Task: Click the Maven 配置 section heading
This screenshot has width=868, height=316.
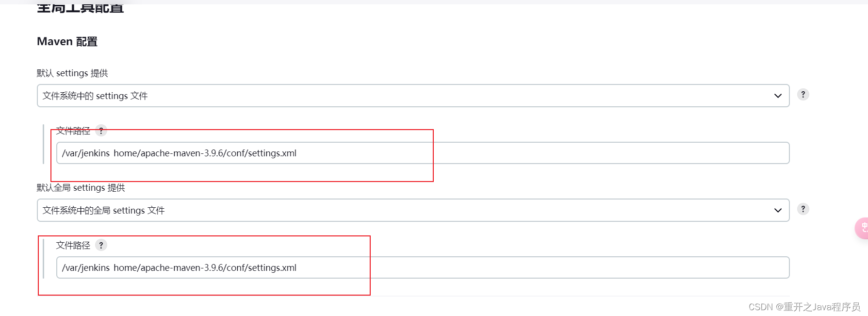Action: coord(67,42)
